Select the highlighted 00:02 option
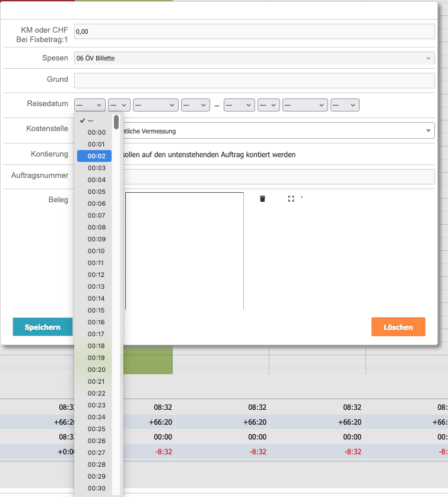This screenshot has height=497, width=448. tap(95, 156)
